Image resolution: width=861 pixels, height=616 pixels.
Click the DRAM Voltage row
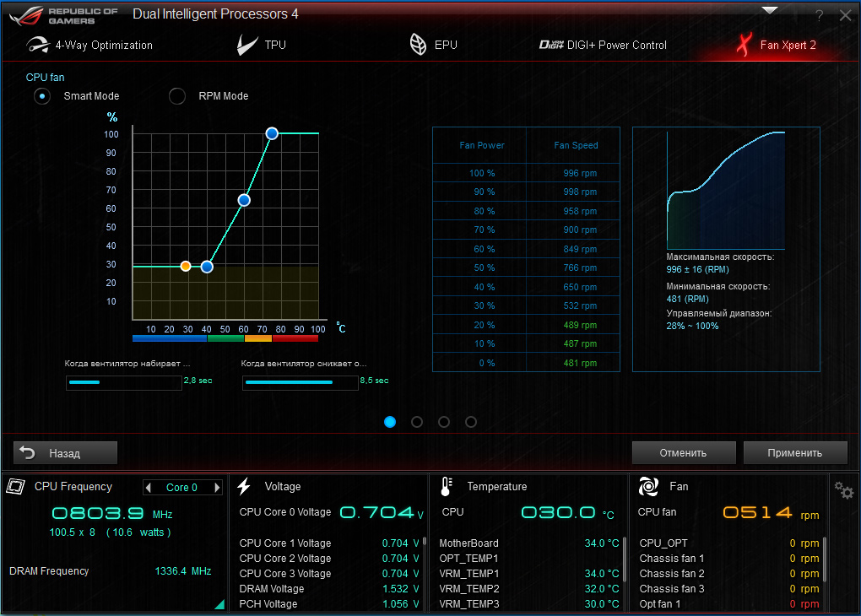point(329,588)
